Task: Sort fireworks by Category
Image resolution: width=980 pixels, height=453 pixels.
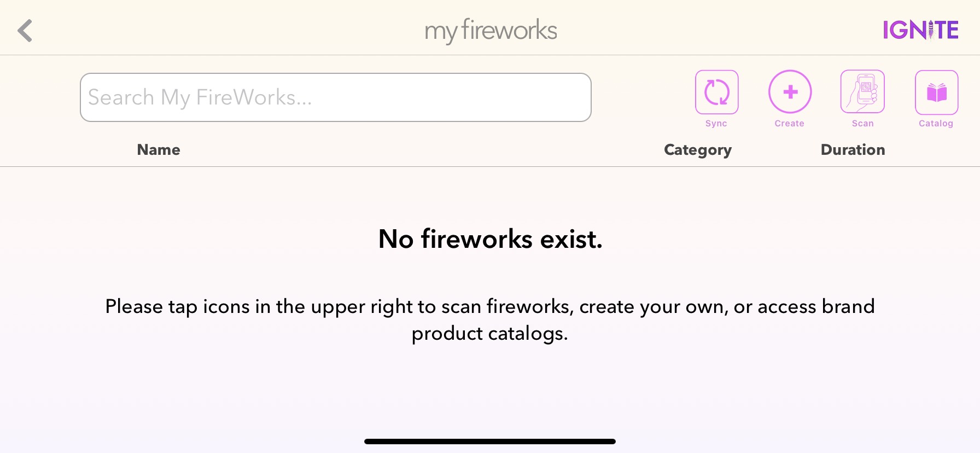Action: tap(698, 149)
